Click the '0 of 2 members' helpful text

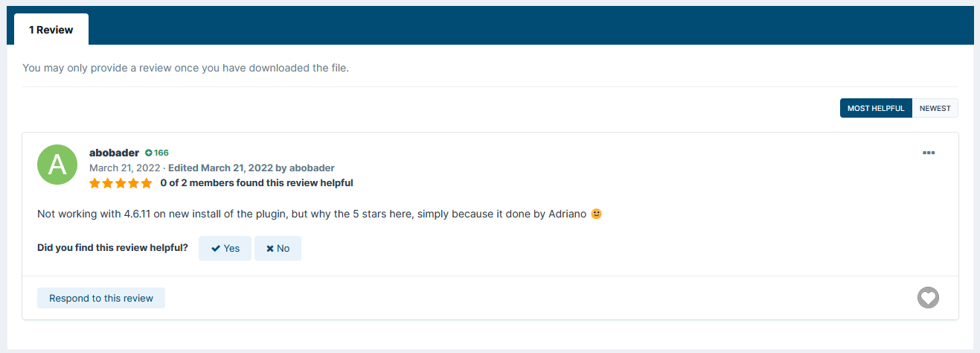point(257,182)
